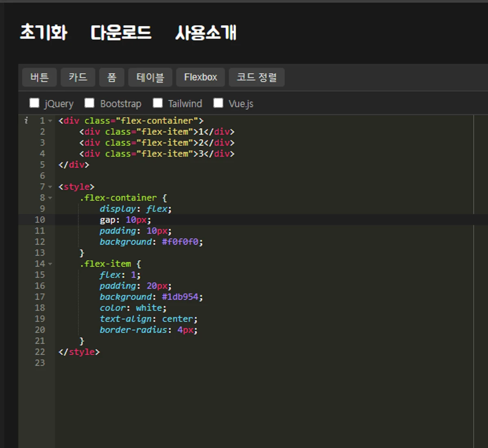Viewport: 488px width, 448px height.
Task: Click the flex-item div containing 2
Action: point(157,143)
